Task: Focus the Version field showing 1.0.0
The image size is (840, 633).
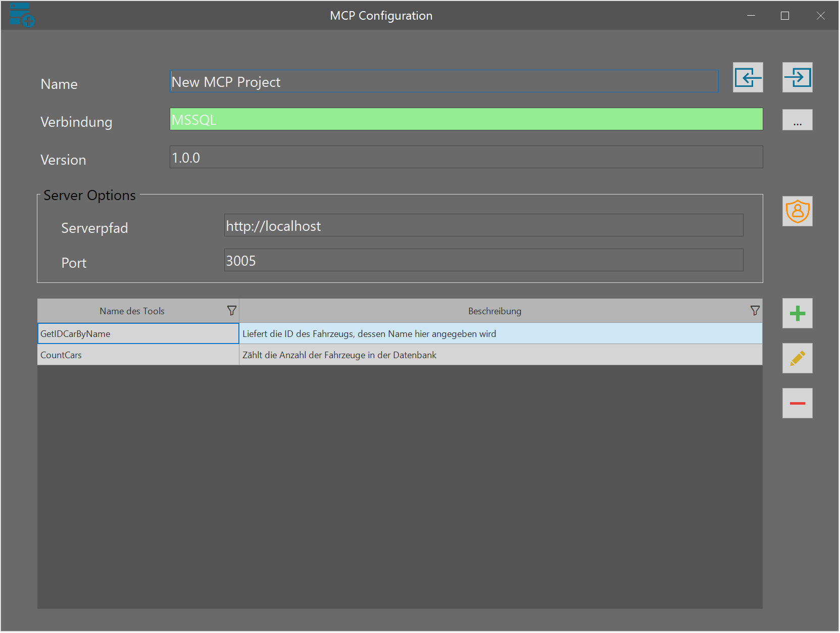Action: click(x=466, y=157)
